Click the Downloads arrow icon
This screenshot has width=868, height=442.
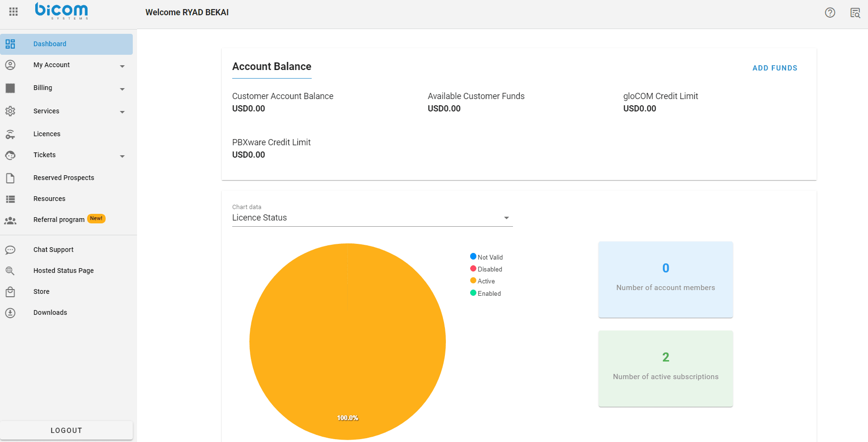pos(10,312)
